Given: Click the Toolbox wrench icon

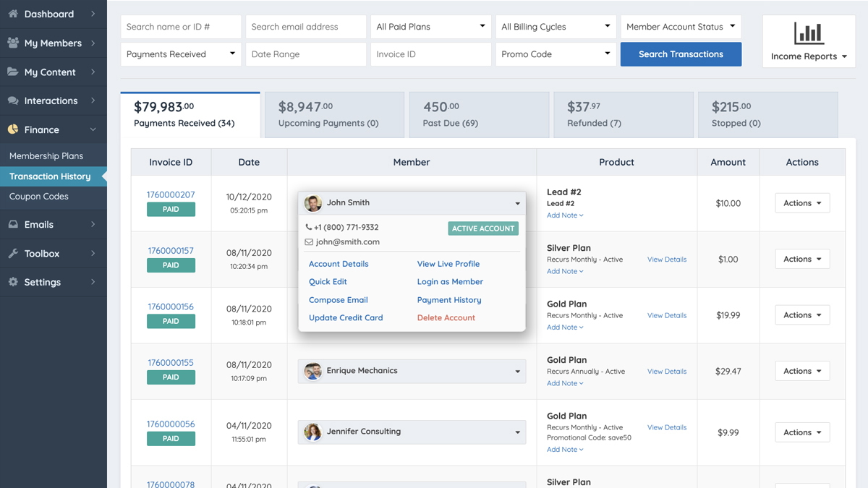Looking at the screenshot, I should pyautogui.click(x=13, y=254).
